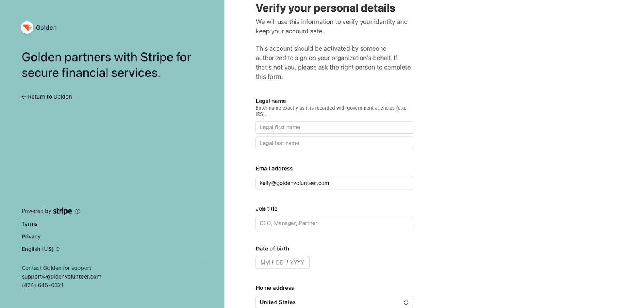
Task: Open the Terms link
Action: pos(29,224)
